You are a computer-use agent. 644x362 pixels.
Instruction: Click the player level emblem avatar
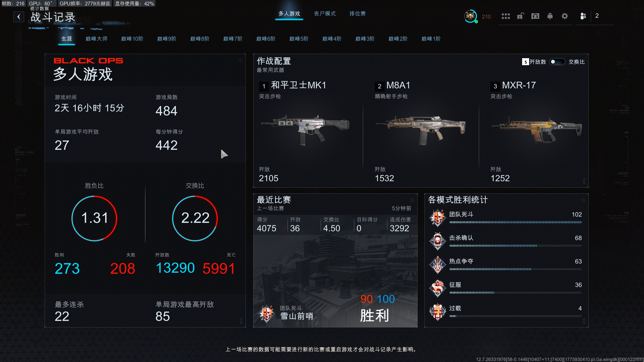[x=470, y=16]
